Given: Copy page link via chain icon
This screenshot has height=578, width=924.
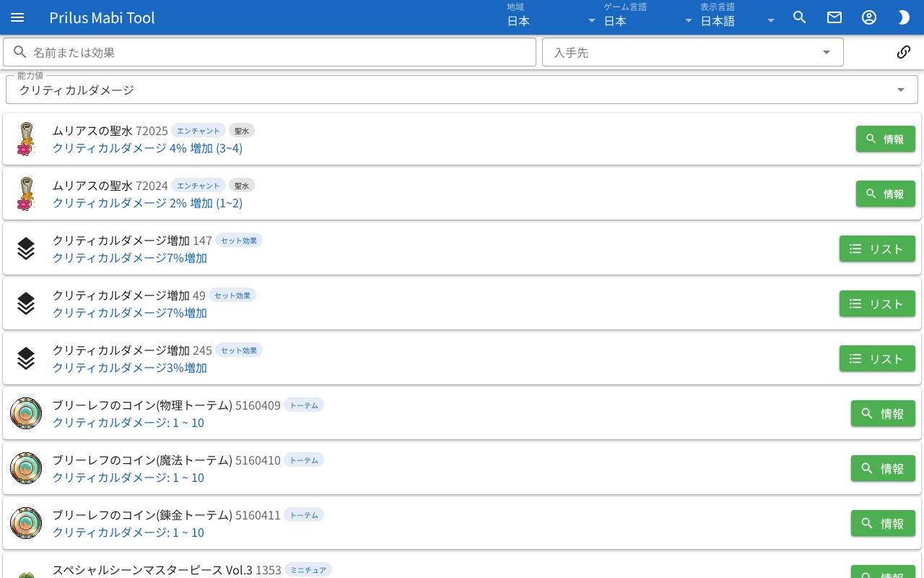Looking at the screenshot, I should (x=903, y=52).
